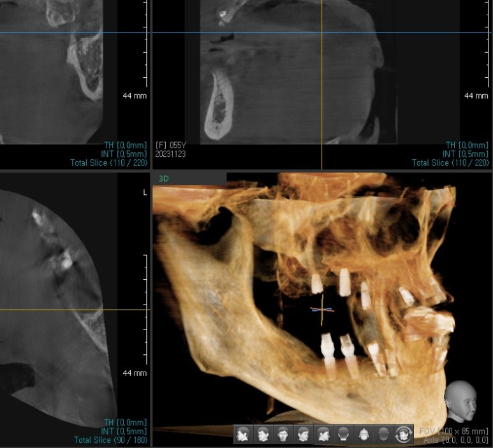Choose the fifth head profile view icon
The image size is (493, 448).
(323, 434)
